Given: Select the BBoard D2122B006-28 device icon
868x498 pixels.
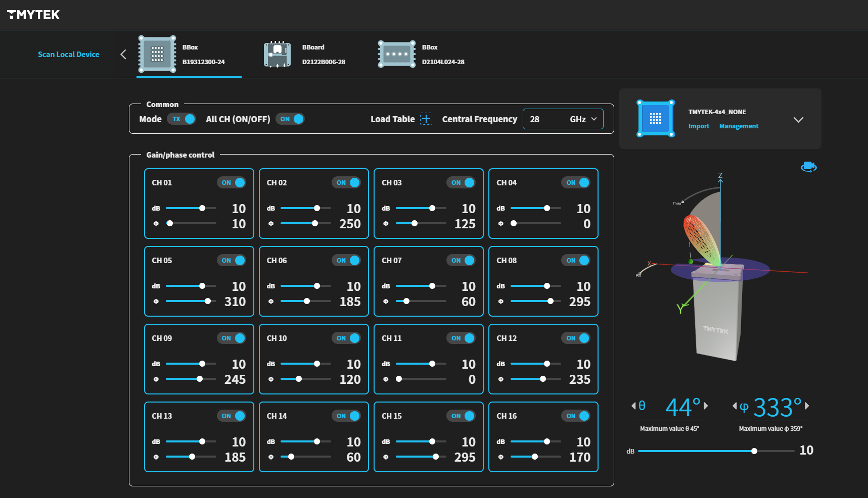Looking at the screenshot, I should pyautogui.click(x=277, y=54).
